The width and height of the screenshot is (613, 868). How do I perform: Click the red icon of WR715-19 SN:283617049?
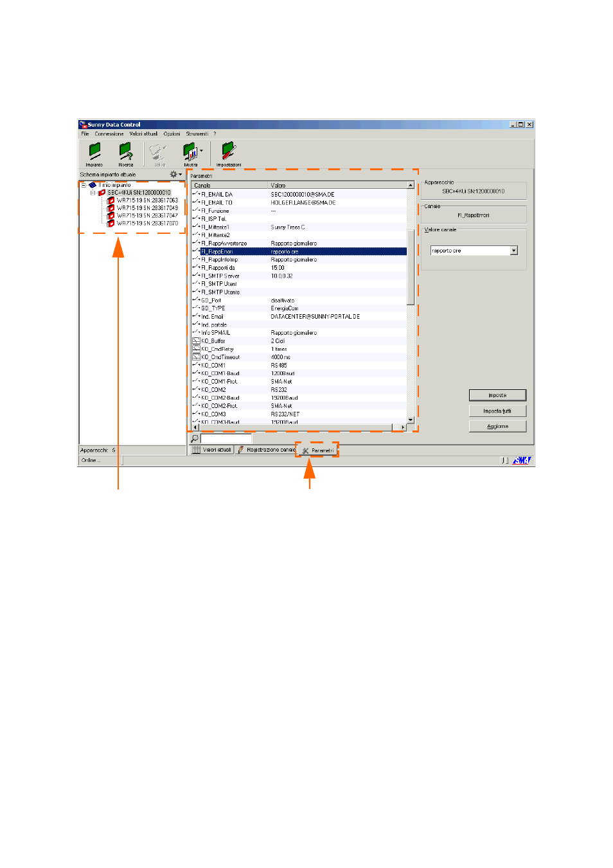[x=111, y=208]
